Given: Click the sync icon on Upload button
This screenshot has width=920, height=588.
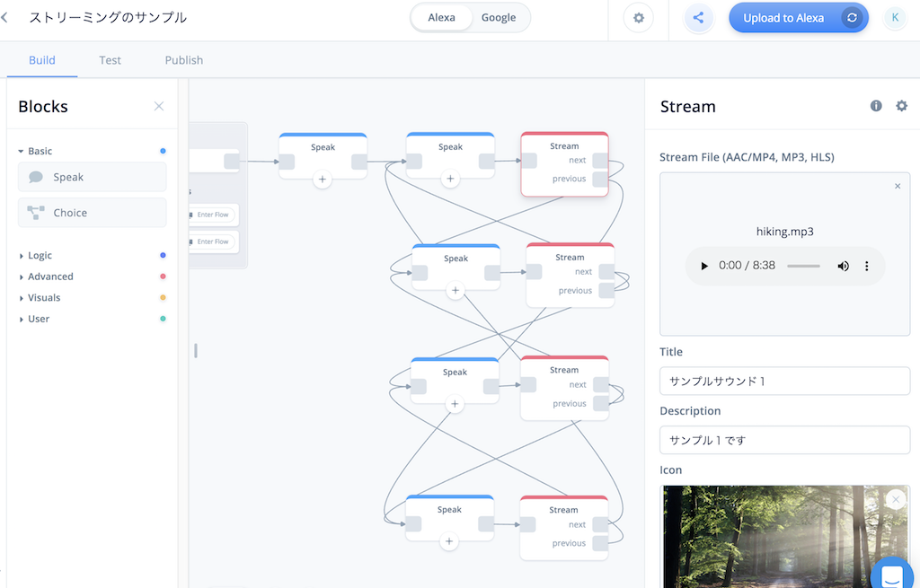Looking at the screenshot, I should pyautogui.click(x=852, y=18).
